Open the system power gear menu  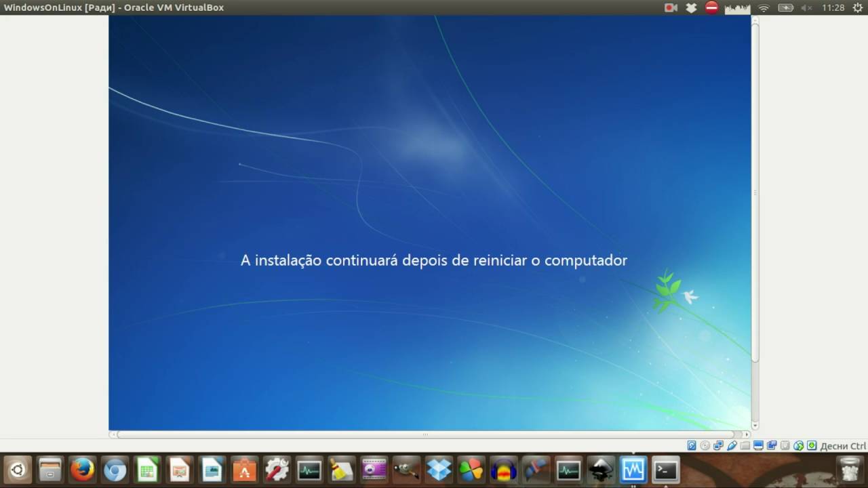(x=857, y=7)
